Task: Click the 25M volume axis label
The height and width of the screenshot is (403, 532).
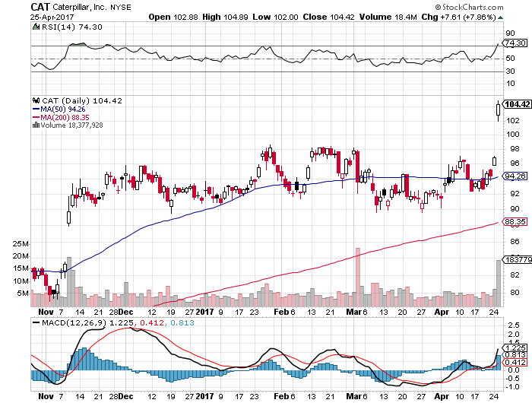Action: click(x=21, y=244)
